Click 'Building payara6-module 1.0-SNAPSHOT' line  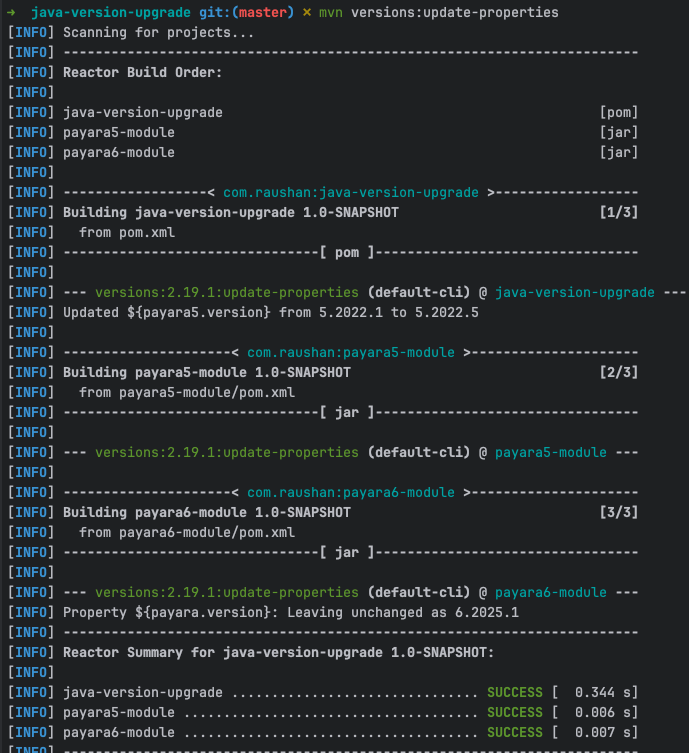[x=206, y=513]
